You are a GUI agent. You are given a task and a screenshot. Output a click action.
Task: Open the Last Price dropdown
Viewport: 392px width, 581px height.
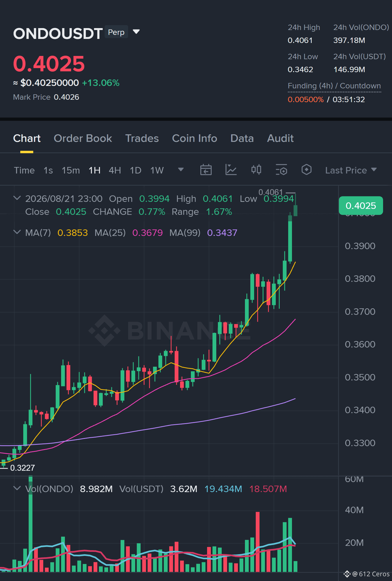pyautogui.click(x=351, y=170)
